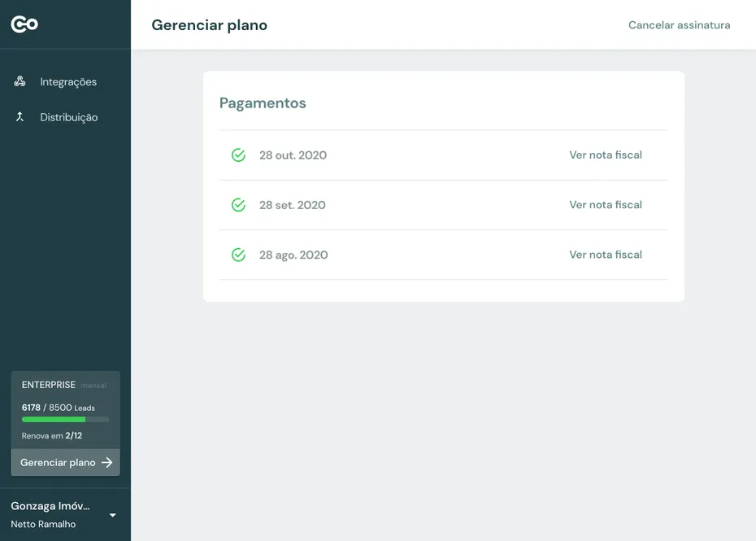
Task: Click the green Leads usage progress bar
Action: coord(65,419)
